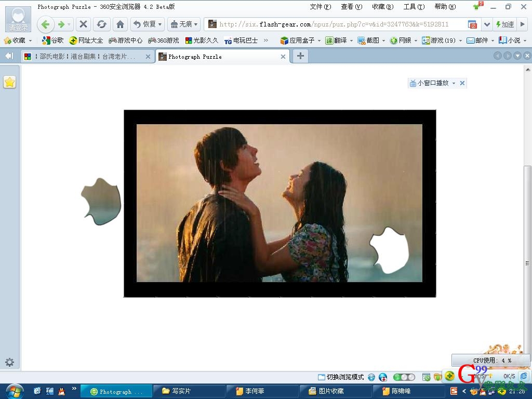Open a new tab with the plus button

(300, 56)
